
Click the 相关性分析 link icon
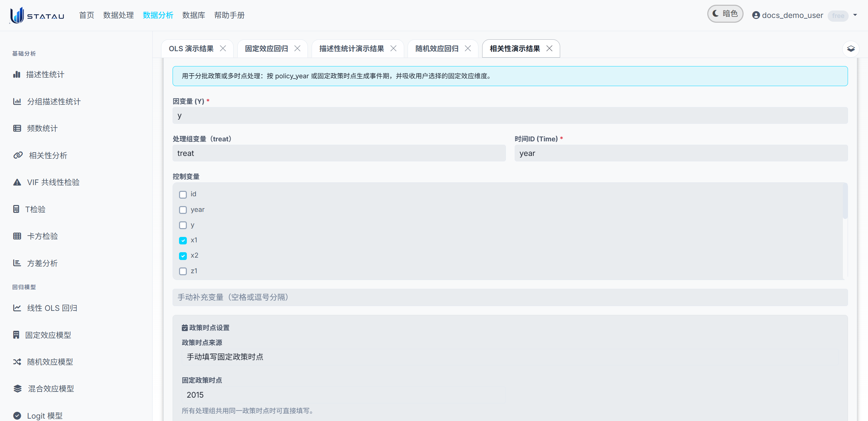[x=18, y=155]
